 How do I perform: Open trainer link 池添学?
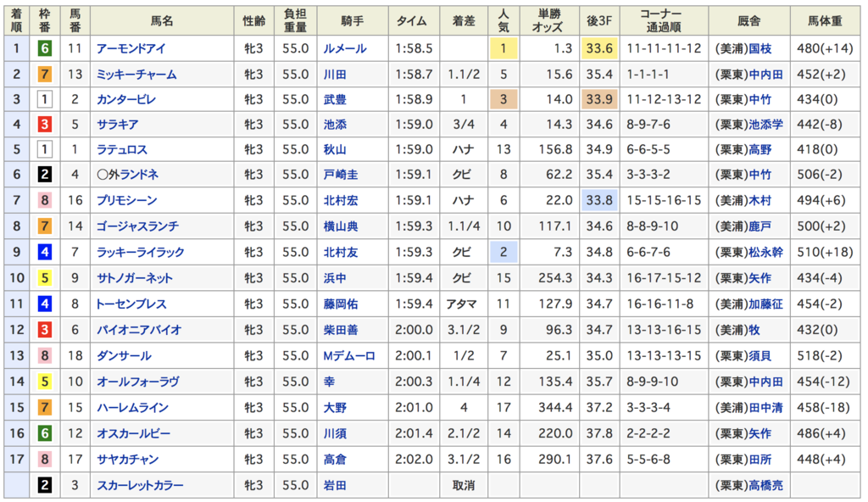765,125
